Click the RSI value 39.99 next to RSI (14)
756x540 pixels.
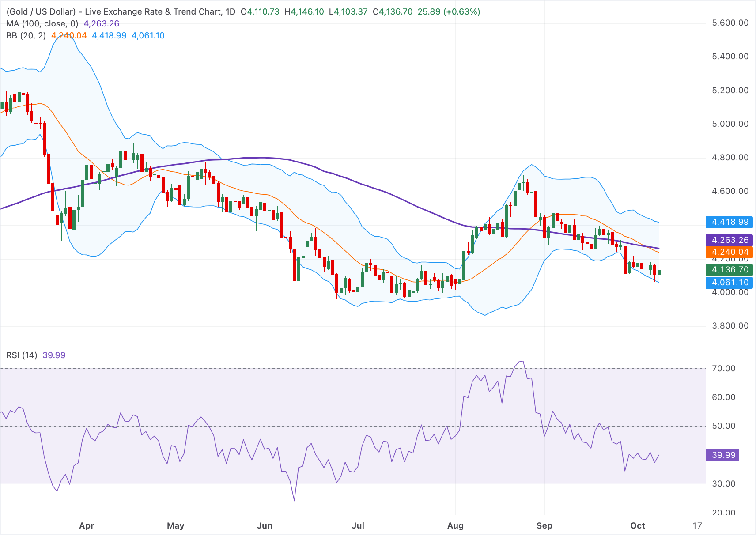[x=54, y=355]
